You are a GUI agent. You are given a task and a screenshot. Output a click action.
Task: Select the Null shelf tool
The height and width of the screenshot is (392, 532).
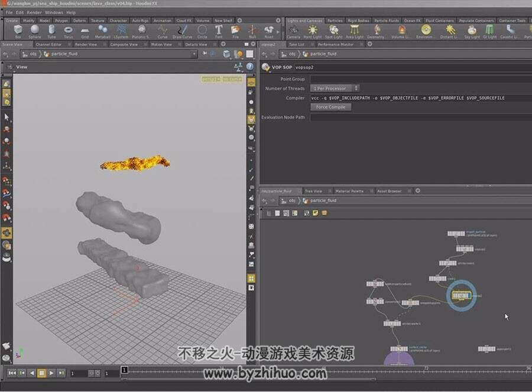point(252,31)
